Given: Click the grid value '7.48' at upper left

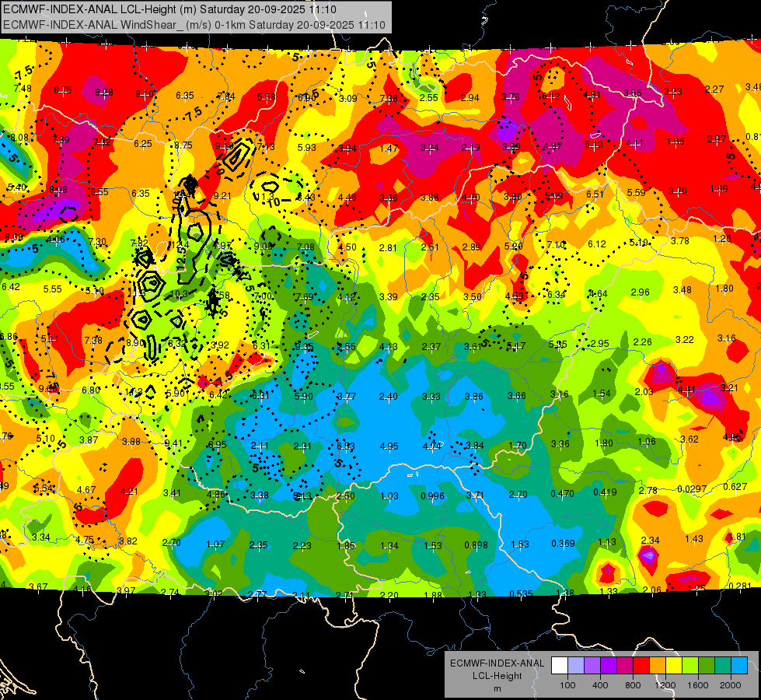Looking at the screenshot, I should (x=23, y=89).
